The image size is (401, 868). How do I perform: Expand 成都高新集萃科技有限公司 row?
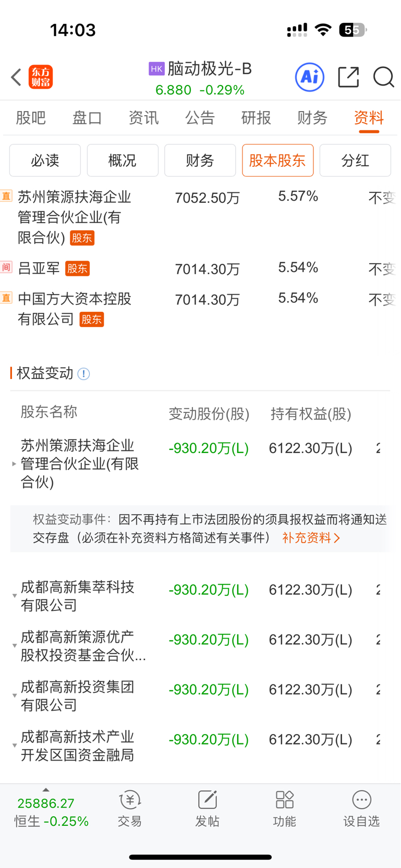(x=14, y=596)
